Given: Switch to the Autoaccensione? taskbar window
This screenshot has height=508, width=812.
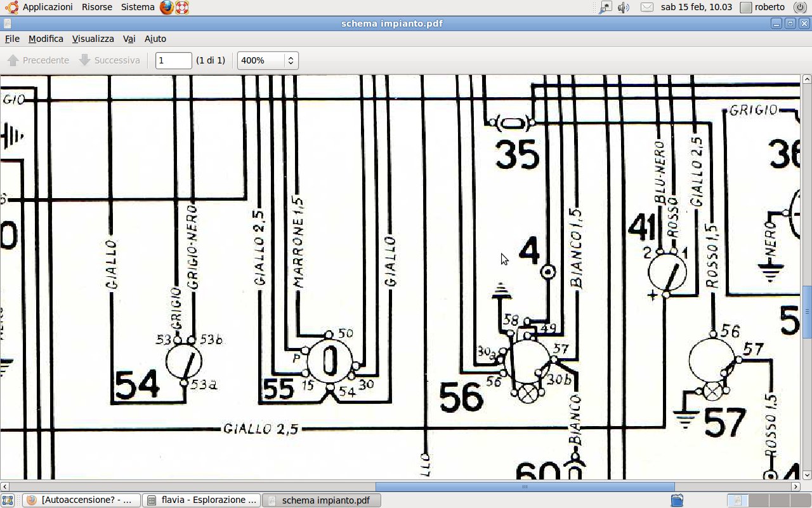Looking at the screenshot, I should click(x=81, y=500).
